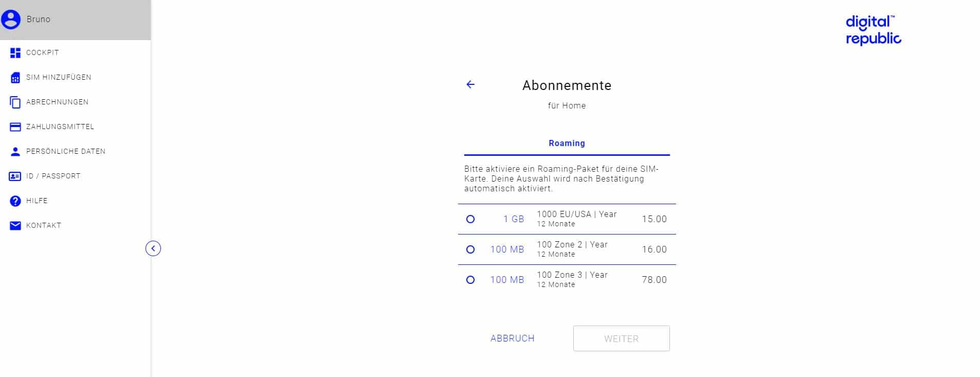Select the 1 GB EU/USA roaming package
Image resolution: width=980 pixels, height=377 pixels.
click(x=469, y=219)
